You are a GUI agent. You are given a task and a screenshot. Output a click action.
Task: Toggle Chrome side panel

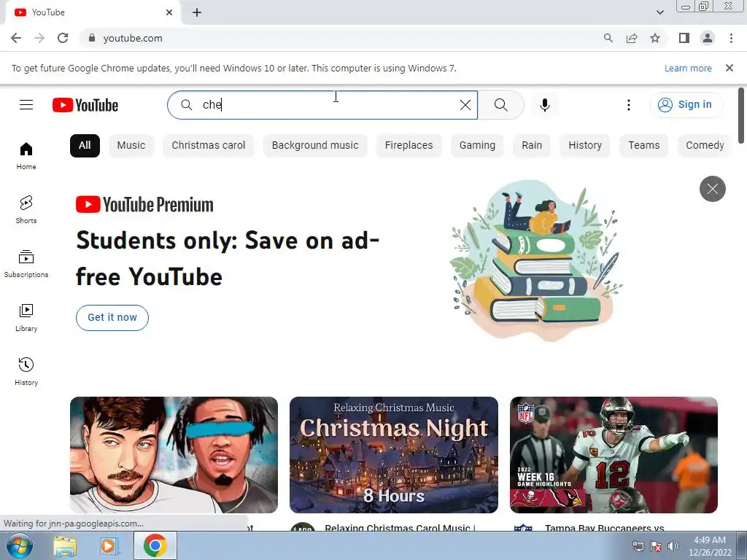coord(684,38)
